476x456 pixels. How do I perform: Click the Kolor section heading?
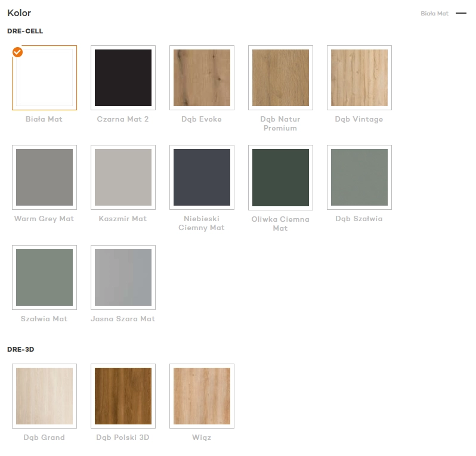click(19, 13)
